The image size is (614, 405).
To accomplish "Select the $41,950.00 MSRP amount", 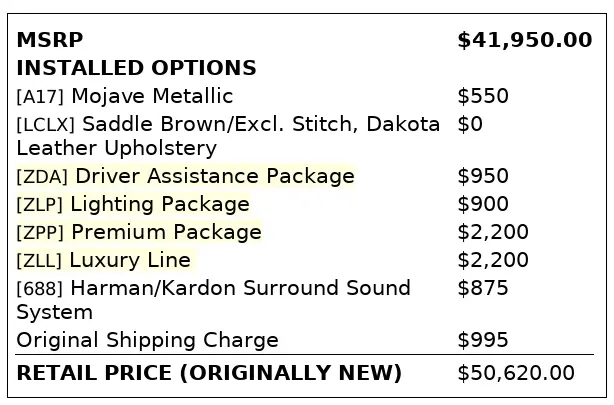I will [x=524, y=40].
